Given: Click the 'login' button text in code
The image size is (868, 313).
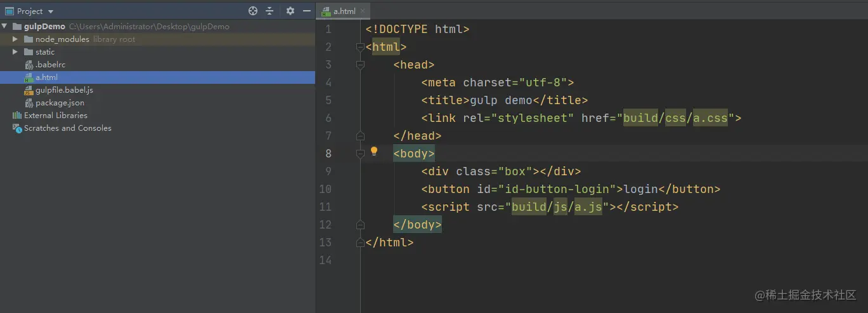Looking at the screenshot, I should coord(641,189).
